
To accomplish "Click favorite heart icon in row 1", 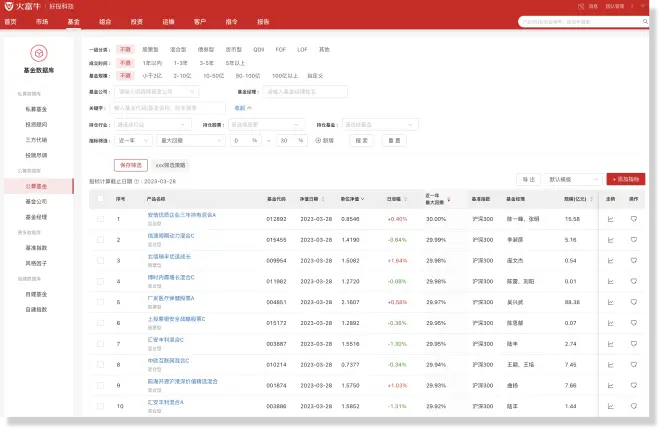I will click(633, 218).
